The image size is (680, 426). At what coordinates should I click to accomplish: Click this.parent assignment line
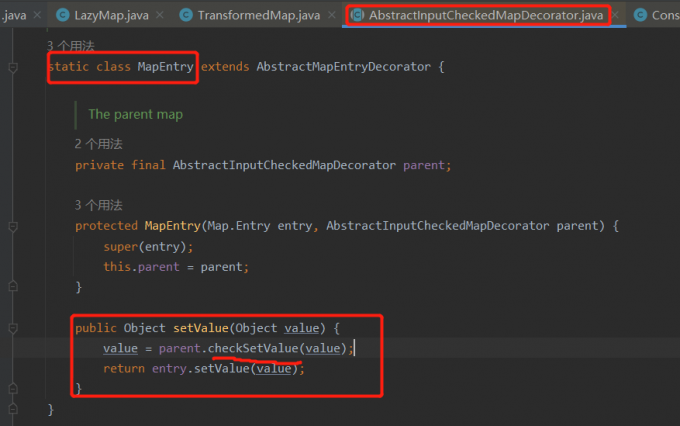pyautogui.click(x=176, y=267)
